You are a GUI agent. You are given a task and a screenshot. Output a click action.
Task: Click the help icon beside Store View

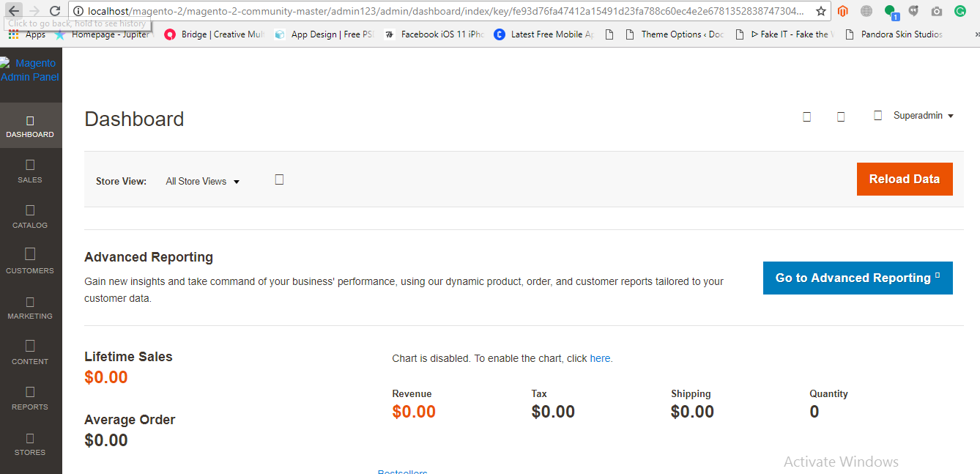coord(279,179)
